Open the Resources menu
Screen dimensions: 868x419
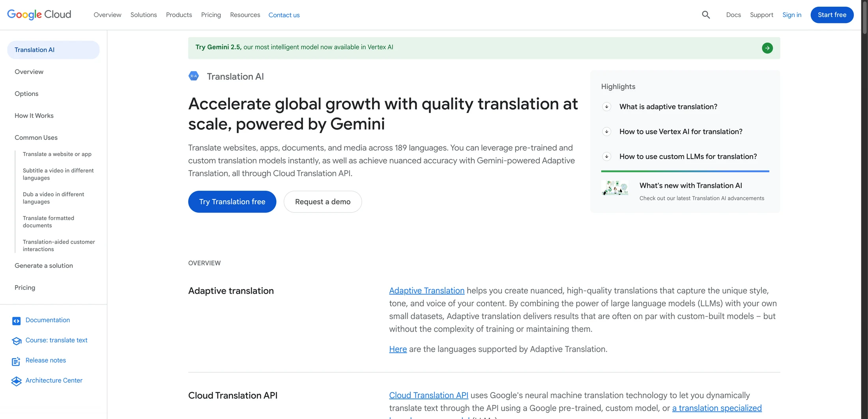(245, 15)
